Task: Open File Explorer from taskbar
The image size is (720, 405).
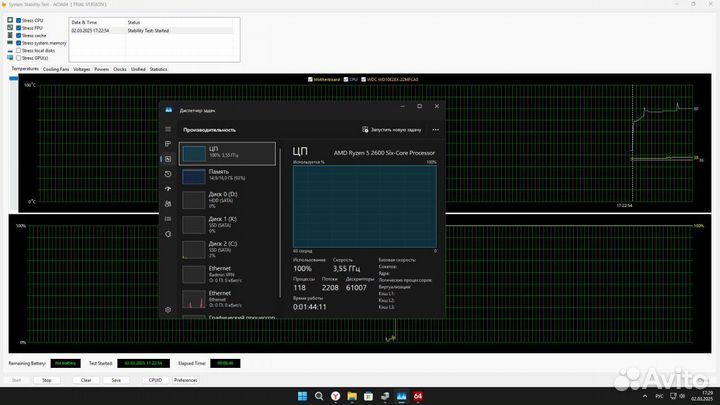Action: [352, 396]
